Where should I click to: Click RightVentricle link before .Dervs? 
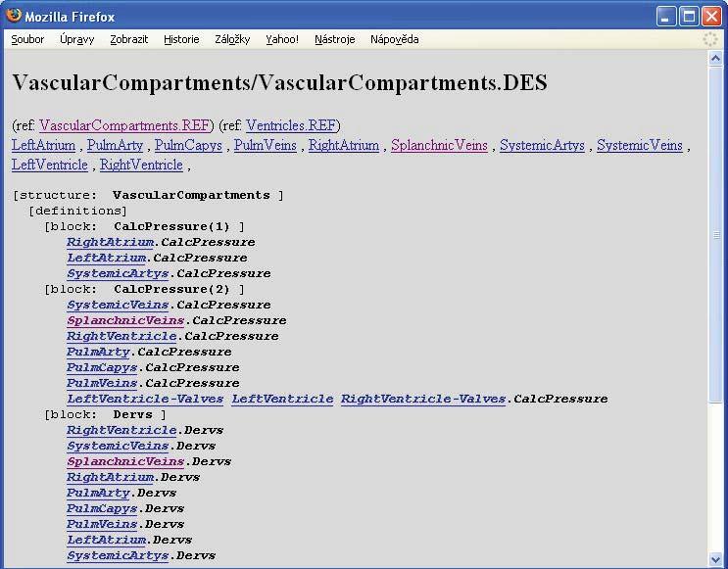tap(121, 430)
